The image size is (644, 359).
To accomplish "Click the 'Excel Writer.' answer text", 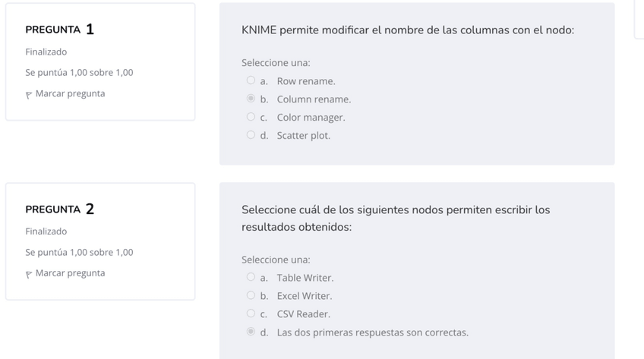I will [305, 296].
